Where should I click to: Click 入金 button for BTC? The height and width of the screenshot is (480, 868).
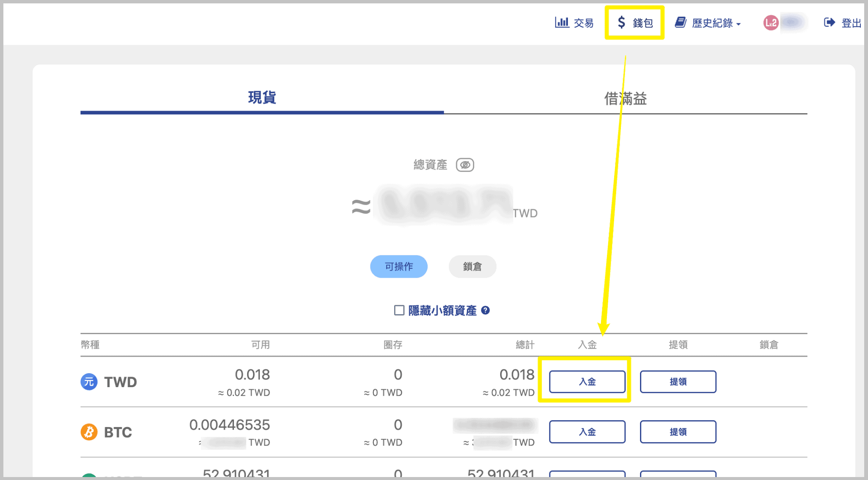[x=587, y=432]
